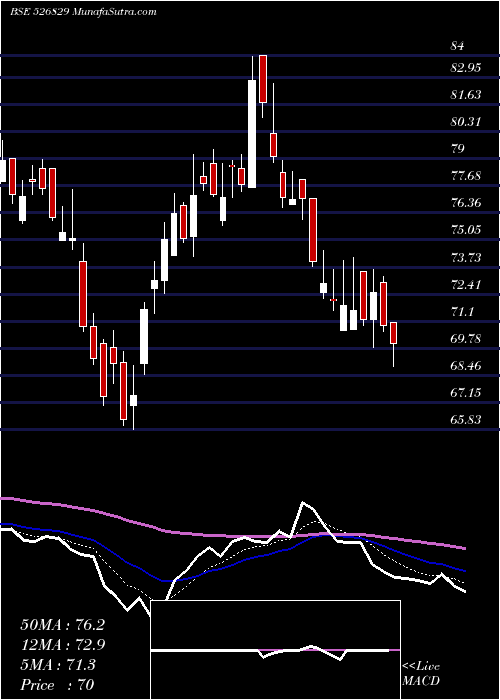Click the 67.15 price axis label
The image size is (500, 700).
pos(466,393)
